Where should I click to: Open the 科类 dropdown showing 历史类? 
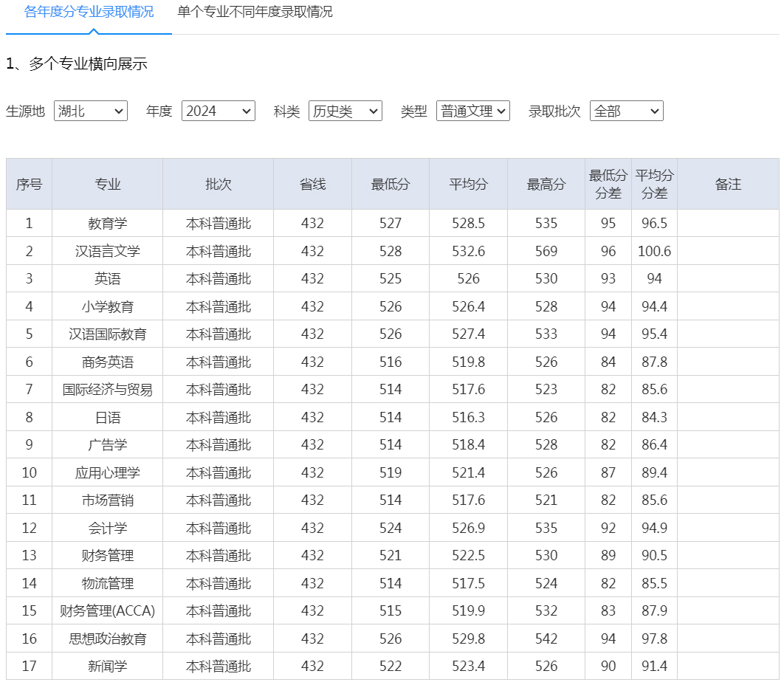pyautogui.click(x=345, y=111)
